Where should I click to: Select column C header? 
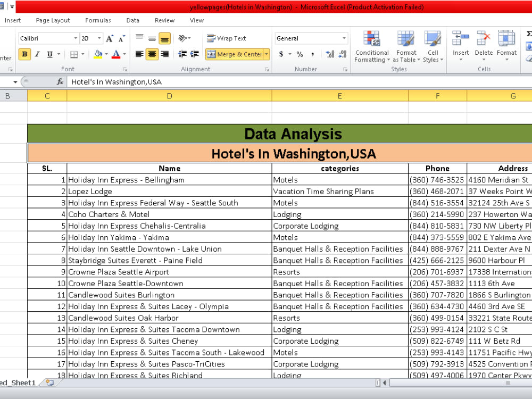(x=47, y=96)
